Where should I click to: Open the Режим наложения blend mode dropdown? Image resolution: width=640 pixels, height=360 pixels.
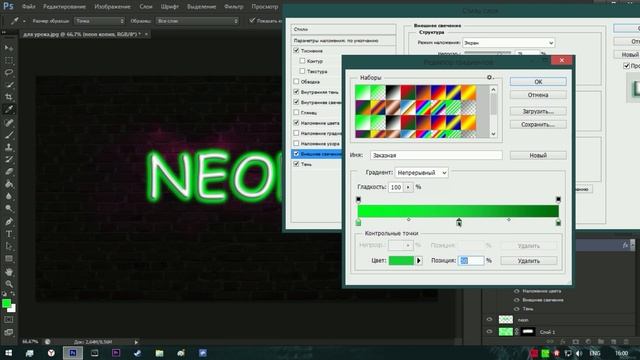click(509, 42)
